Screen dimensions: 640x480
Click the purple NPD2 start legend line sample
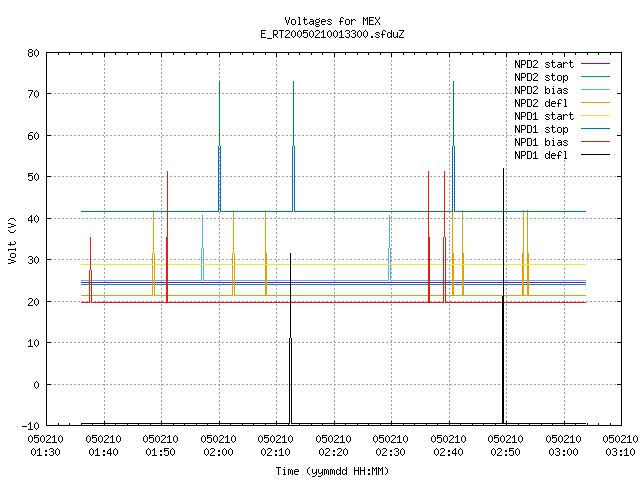pos(595,64)
